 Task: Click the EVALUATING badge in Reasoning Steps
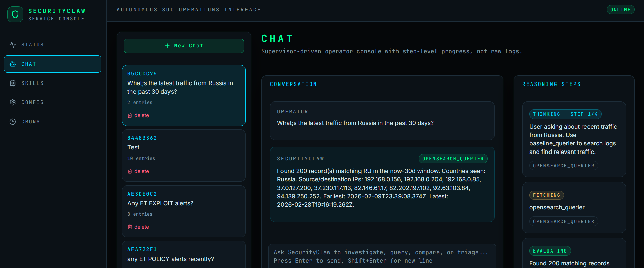(x=550, y=250)
